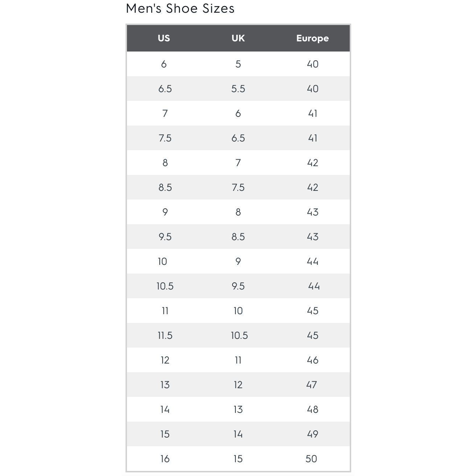This screenshot has height=476, width=476.
Task: Click Europe size 41 in US 7 row
Action: click(312, 114)
